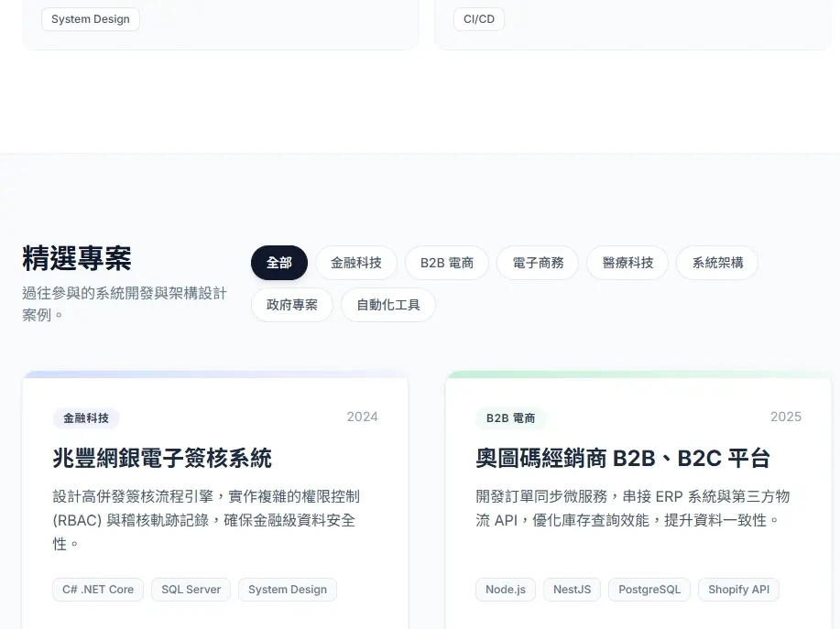Image resolution: width=840 pixels, height=629 pixels.
Task: Click the System Design tag at top left
Action: (x=90, y=18)
